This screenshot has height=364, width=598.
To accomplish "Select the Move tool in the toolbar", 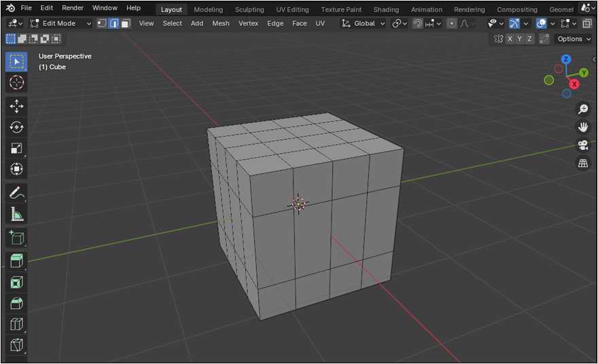I will pos(17,106).
